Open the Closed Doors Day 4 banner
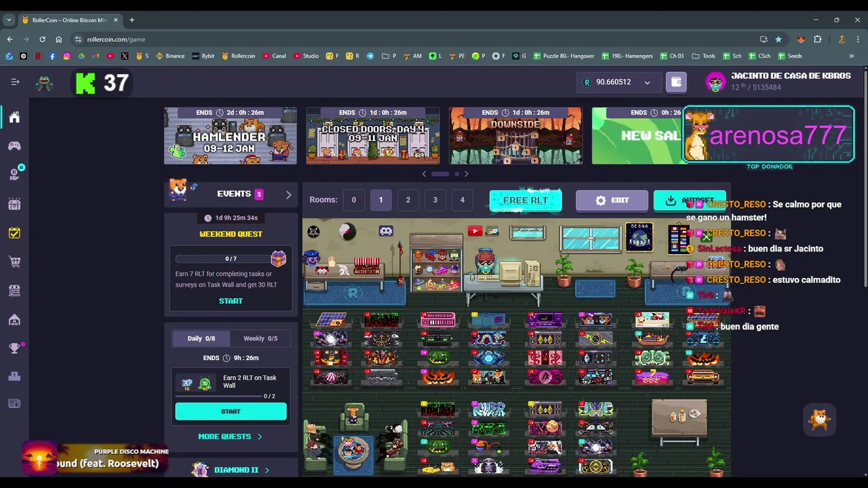868x488 pixels. click(373, 136)
